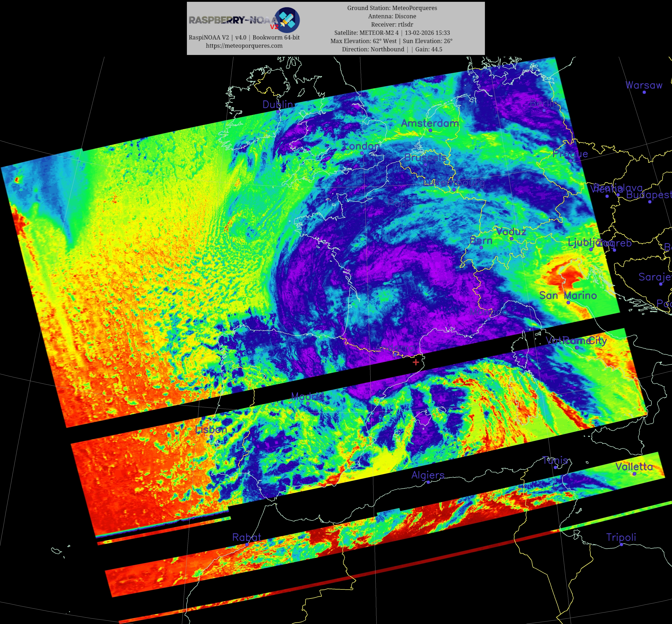Click the Satellite METEOR-M2 4 info line
Viewport: 672px width, 624px height.
click(392, 33)
